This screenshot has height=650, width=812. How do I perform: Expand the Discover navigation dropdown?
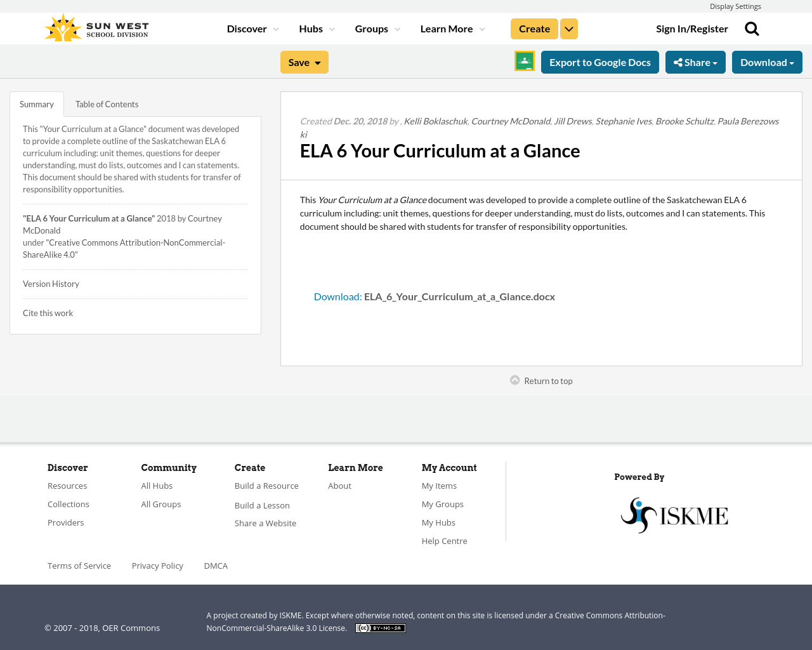[252, 28]
